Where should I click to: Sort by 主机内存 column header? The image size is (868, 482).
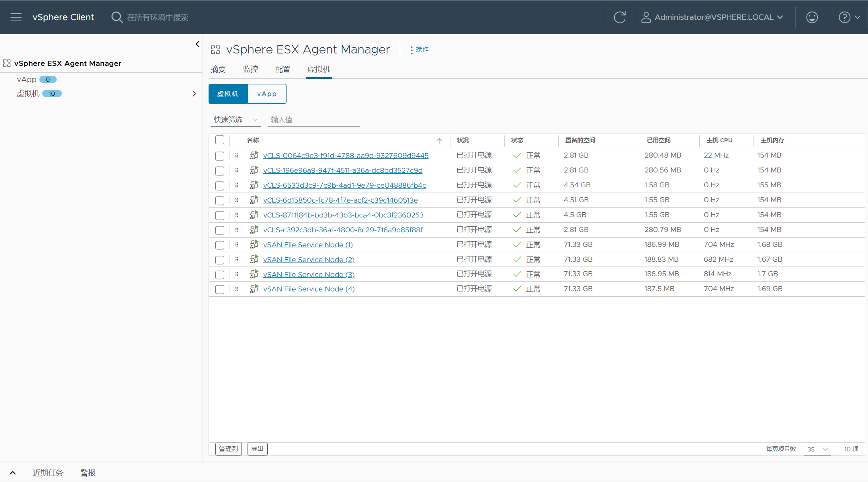[x=772, y=140]
